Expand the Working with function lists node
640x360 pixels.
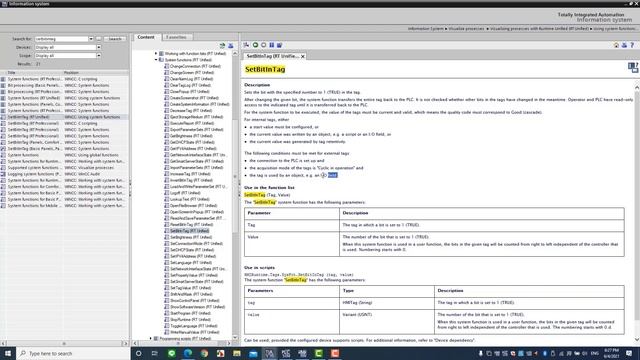click(x=156, y=53)
